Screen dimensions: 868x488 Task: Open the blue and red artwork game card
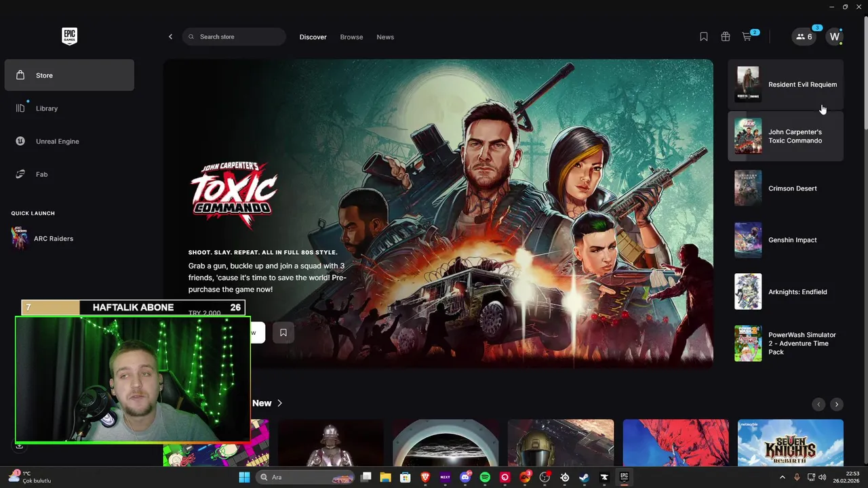tap(675, 443)
